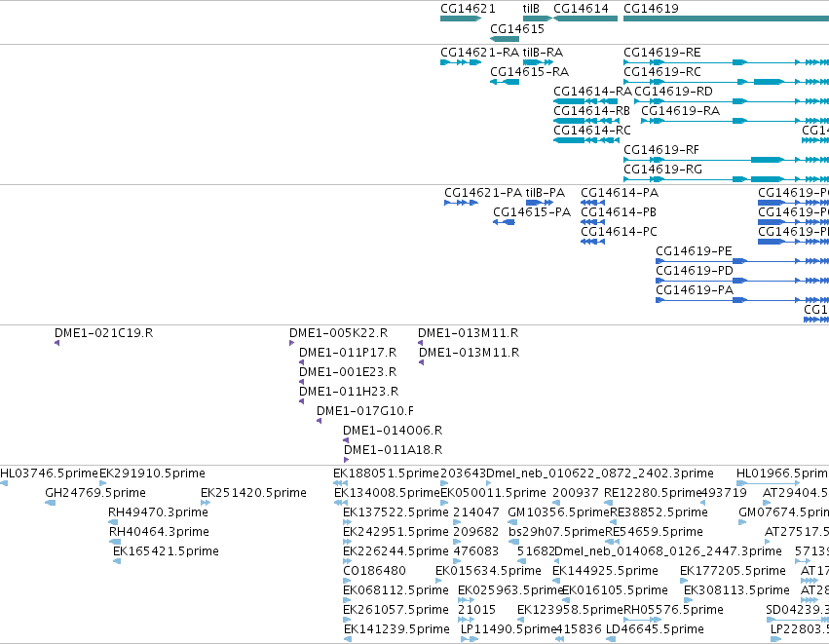Click EST LD46645.5prime

click(655, 629)
